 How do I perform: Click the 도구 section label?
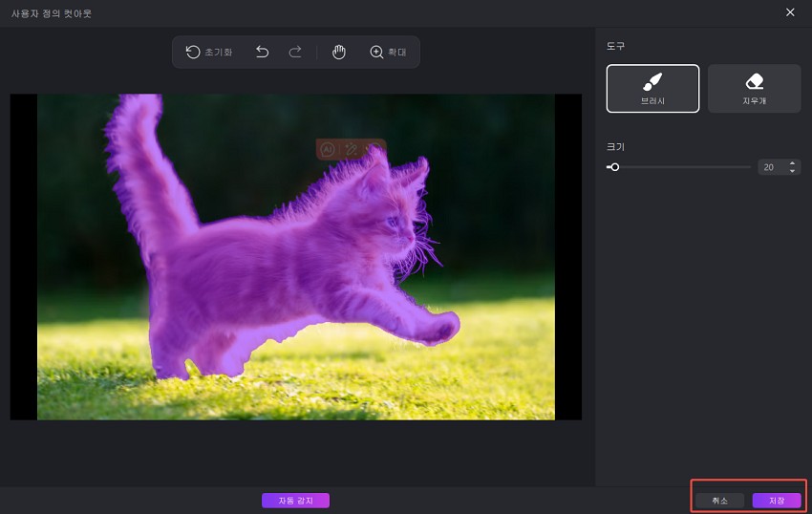coord(615,46)
